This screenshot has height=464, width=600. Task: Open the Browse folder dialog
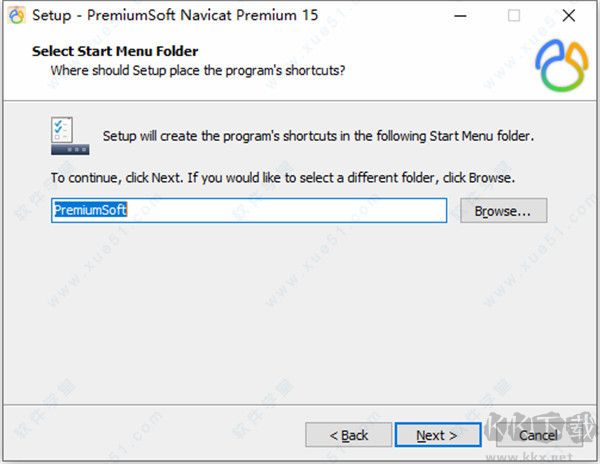(x=503, y=211)
